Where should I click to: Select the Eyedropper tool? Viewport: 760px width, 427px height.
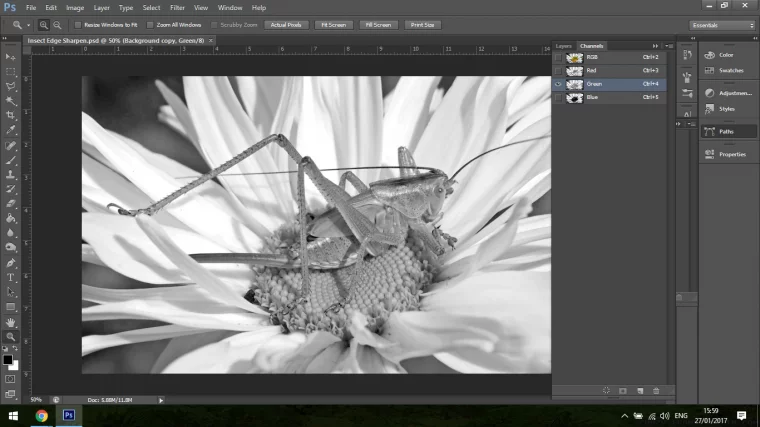(x=10, y=130)
